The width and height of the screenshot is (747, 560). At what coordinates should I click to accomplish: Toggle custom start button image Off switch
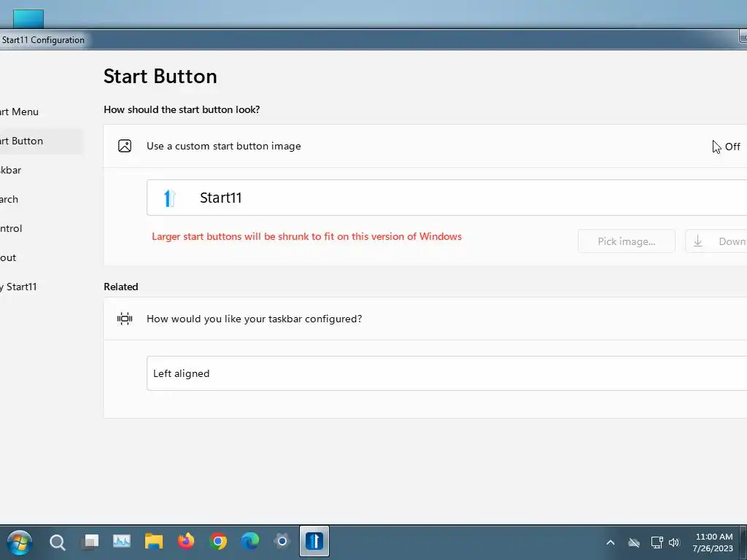(x=732, y=147)
